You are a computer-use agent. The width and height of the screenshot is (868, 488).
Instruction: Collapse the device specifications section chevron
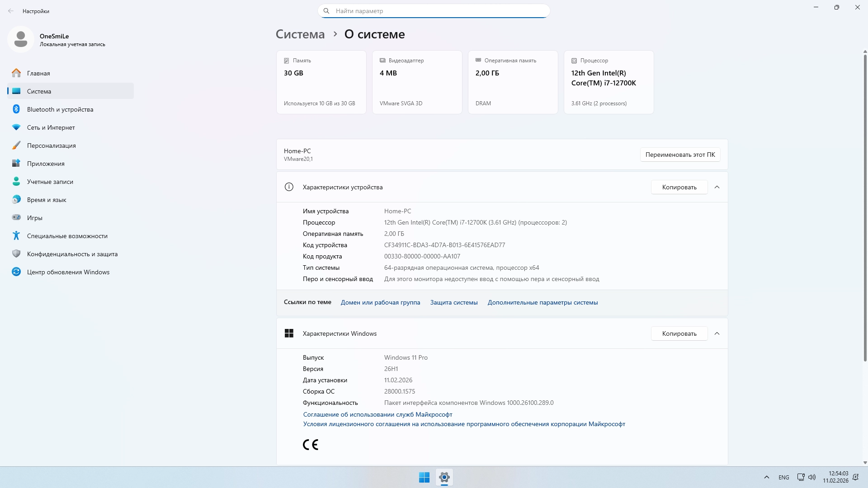(717, 187)
